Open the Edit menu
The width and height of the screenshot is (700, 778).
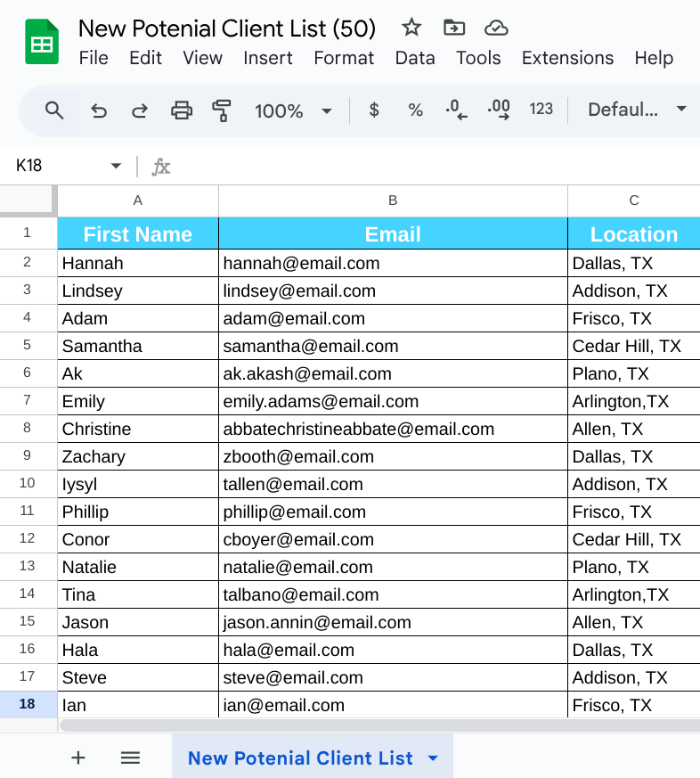pos(145,58)
